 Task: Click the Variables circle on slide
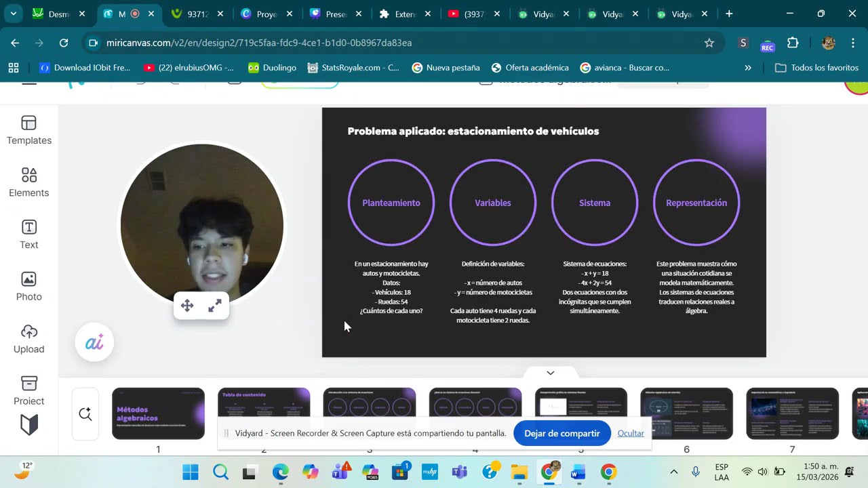coord(493,203)
